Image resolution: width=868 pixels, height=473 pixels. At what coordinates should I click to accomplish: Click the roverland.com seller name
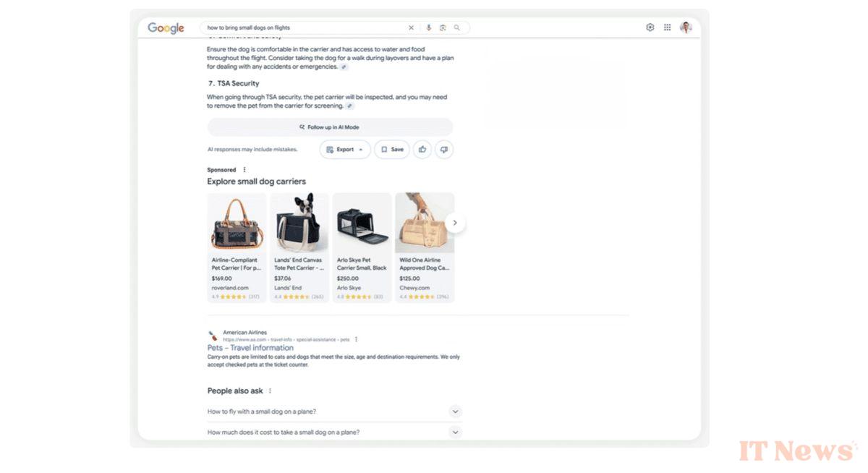[x=230, y=288]
